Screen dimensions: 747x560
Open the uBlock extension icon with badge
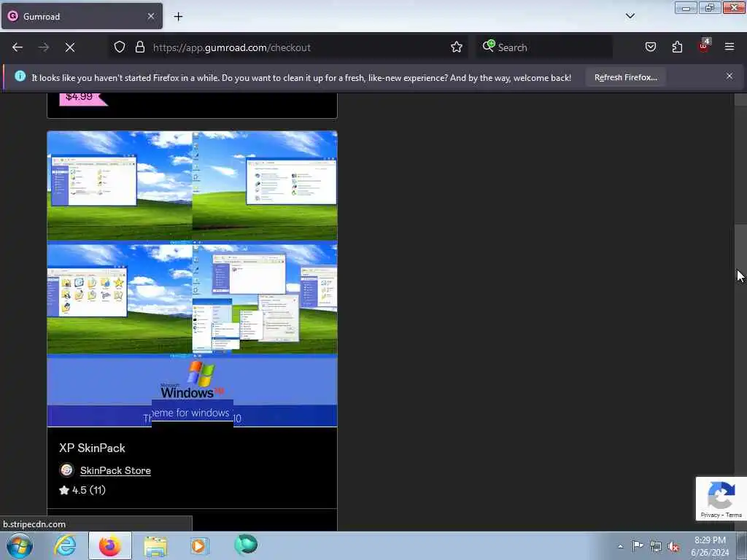(x=704, y=46)
